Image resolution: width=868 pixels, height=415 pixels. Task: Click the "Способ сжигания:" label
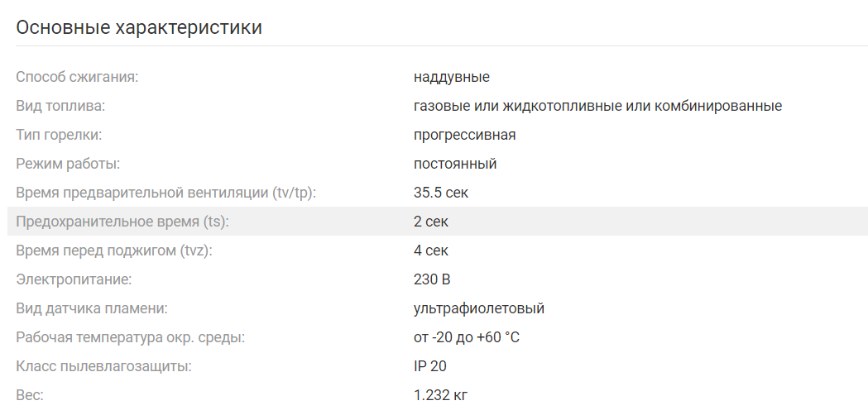(77, 77)
